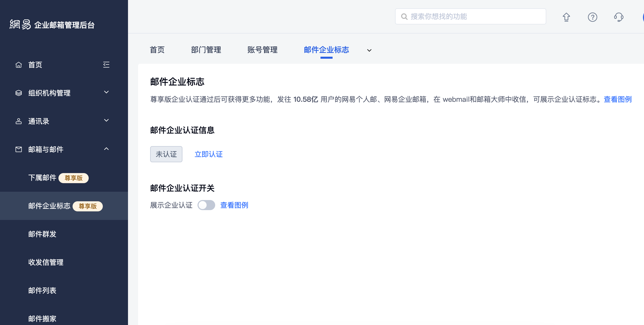Click 首页 text in the sidebar
Viewport: 644px width, 325px height.
(35, 65)
